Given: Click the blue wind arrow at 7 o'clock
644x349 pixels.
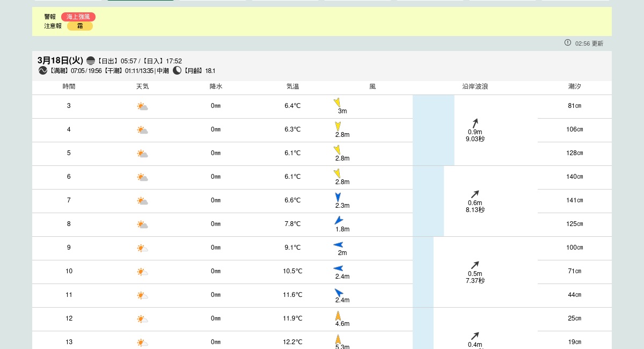Looking at the screenshot, I should (x=338, y=197).
